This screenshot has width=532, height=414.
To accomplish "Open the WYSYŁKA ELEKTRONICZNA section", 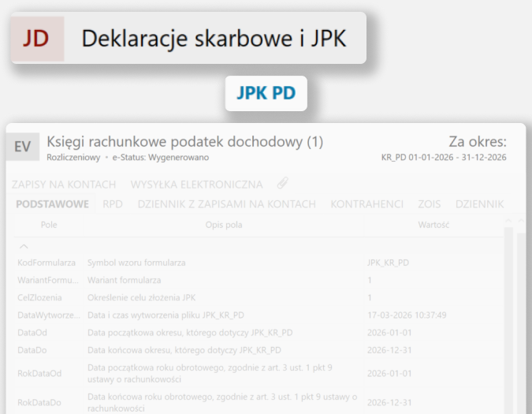I will tap(196, 185).
